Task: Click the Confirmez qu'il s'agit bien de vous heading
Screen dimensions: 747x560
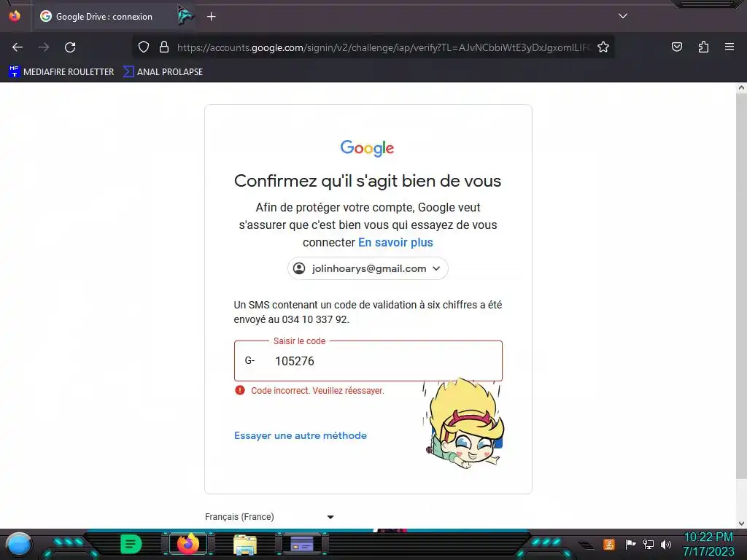Action: tap(368, 181)
